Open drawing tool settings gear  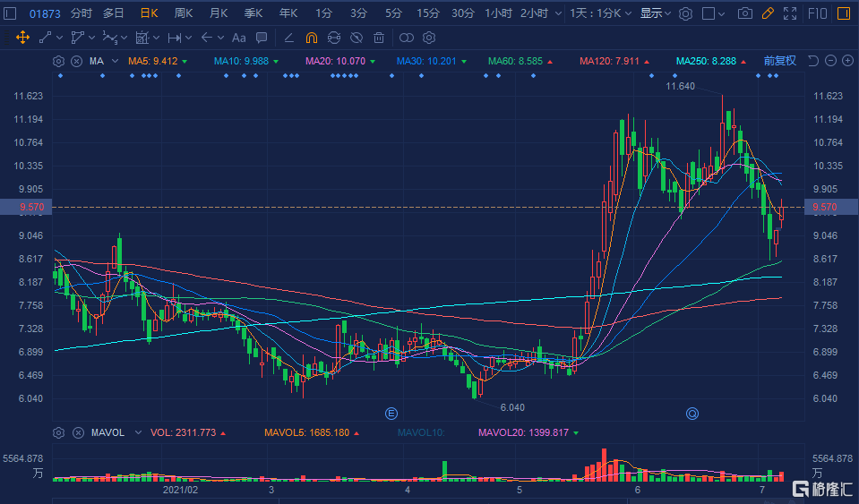pyautogui.click(x=429, y=38)
